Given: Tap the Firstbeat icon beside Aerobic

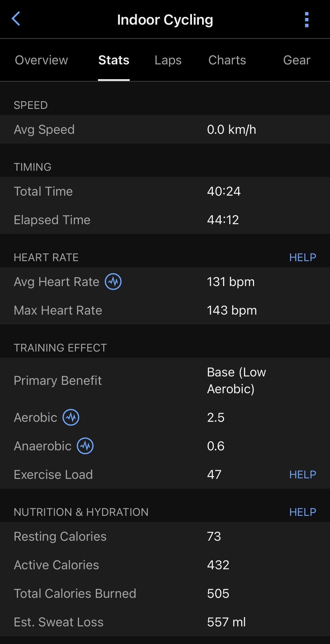Looking at the screenshot, I should coord(71,417).
